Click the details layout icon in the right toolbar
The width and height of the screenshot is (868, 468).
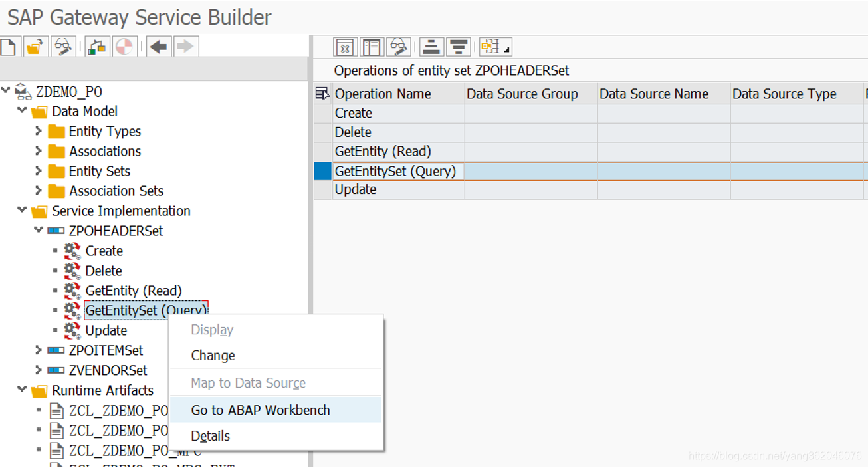click(372, 47)
